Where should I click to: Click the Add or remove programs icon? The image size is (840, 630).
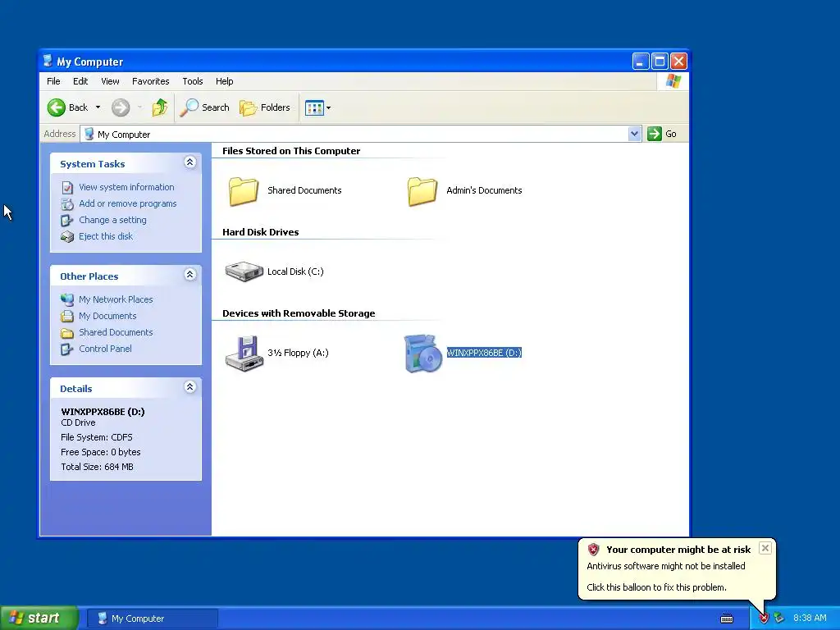[67, 204]
